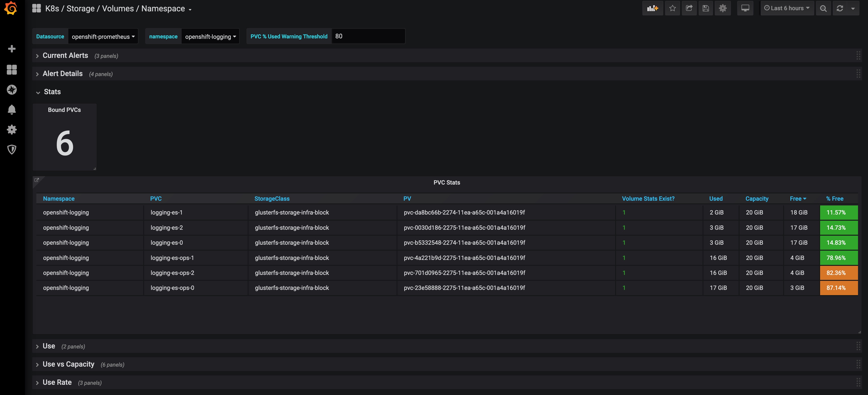The width and height of the screenshot is (868, 395).
Task: Open Explore compass in the sidebar
Action: coord(12,90)
